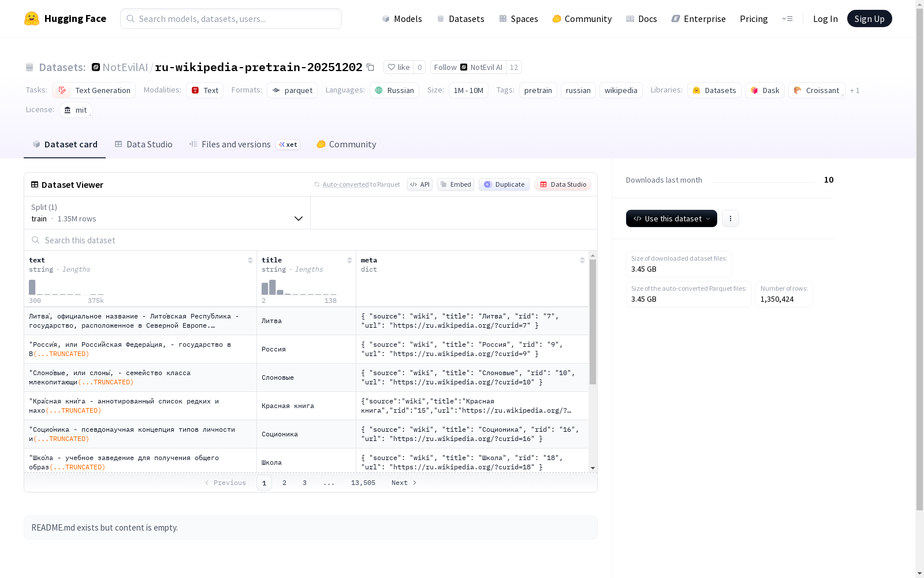
Task: Open the Croissant library tag
Action: click(x=817, y=90)
